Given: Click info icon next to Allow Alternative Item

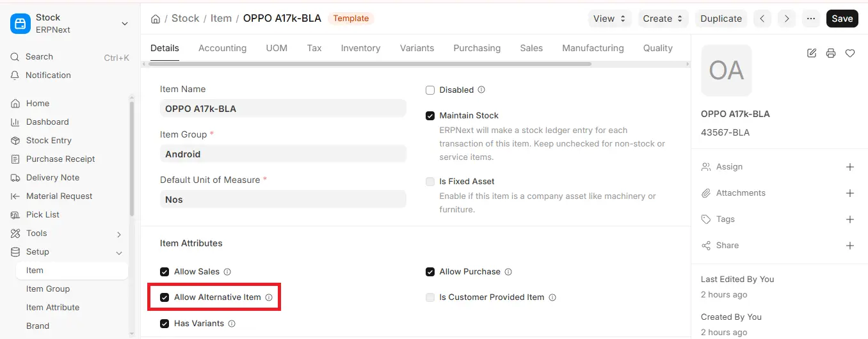Looking at the screenshot, I should pyautogui.click(x=269, y=297).
